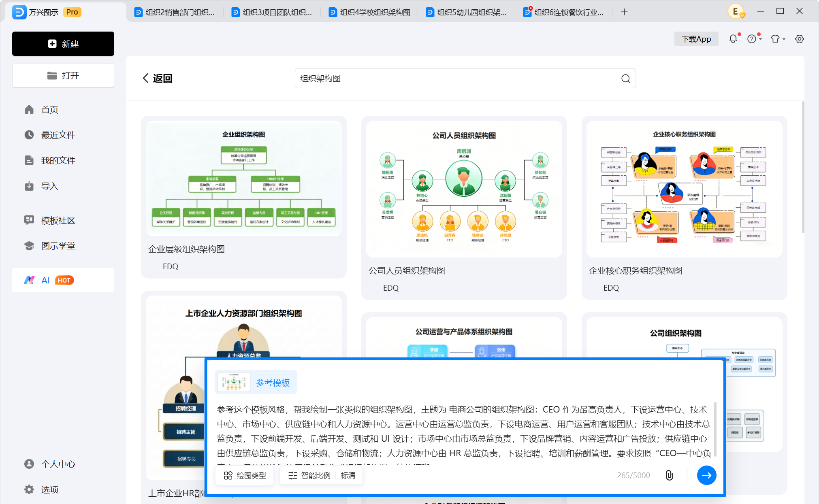Image resolution: width=819 pixels, height=504 pixels.
Task: Open the AI HOT sidebar entry
Action: click(63, 280)
